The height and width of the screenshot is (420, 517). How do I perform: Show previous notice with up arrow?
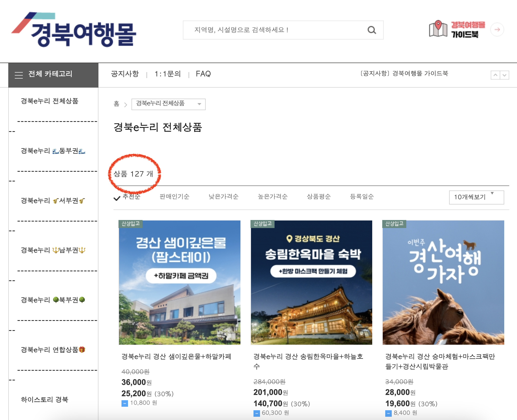point(495,75)
